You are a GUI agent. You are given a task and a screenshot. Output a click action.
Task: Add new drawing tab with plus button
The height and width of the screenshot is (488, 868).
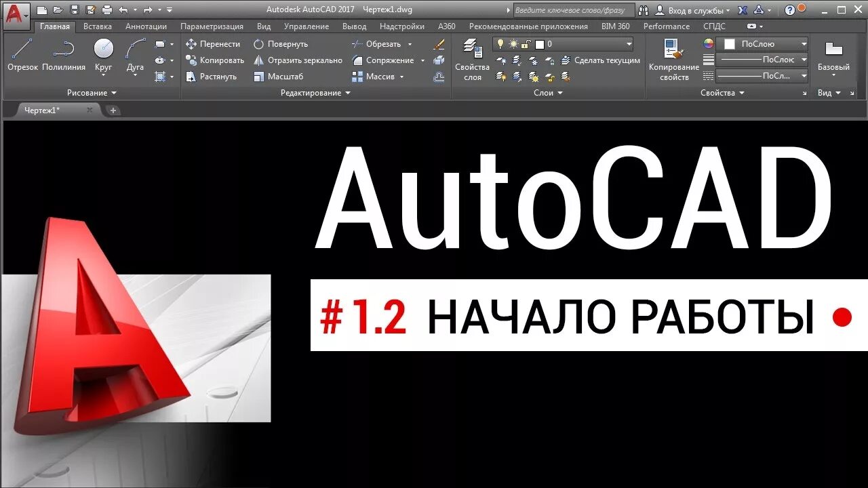[113, 110]
